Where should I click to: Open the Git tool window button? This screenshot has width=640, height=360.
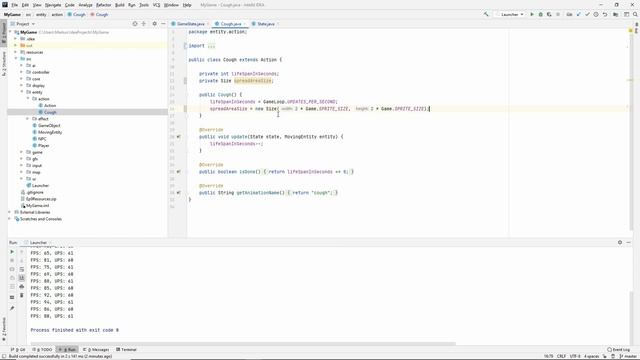18,350
